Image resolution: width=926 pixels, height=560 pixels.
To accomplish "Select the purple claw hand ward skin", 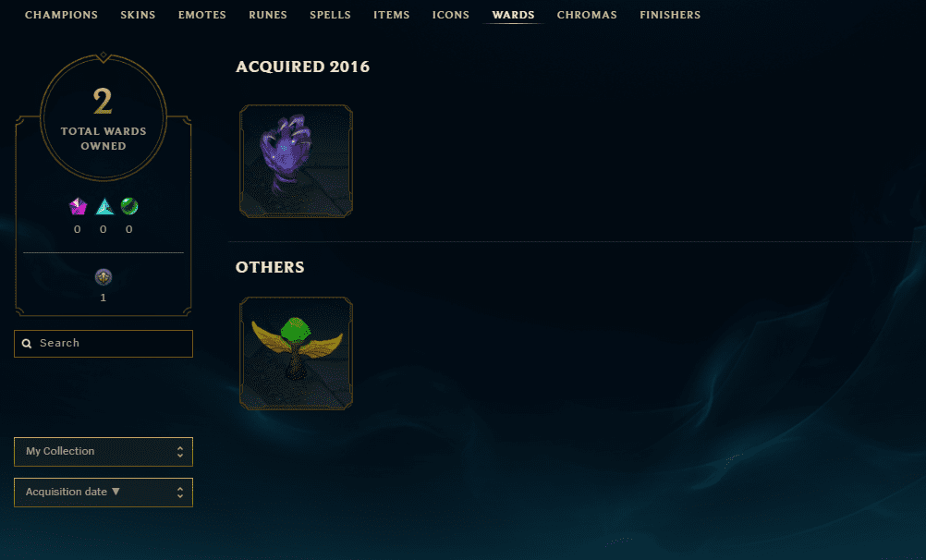I will point(296,162).
